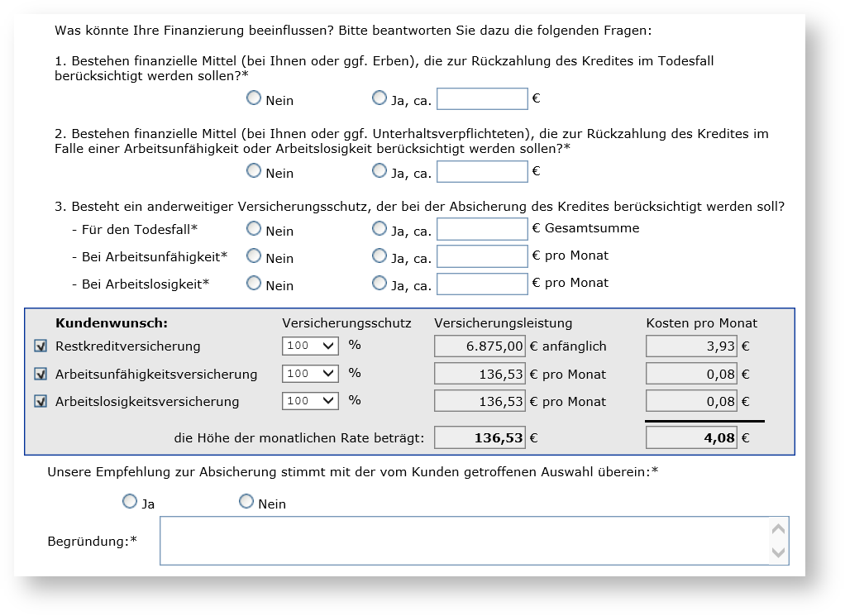Select 'Ja, ca.' for 'Bei Arbeitslosigkeit'
Image resolution: width=845 pixels, height=616 pixels.
coord(380,284)
